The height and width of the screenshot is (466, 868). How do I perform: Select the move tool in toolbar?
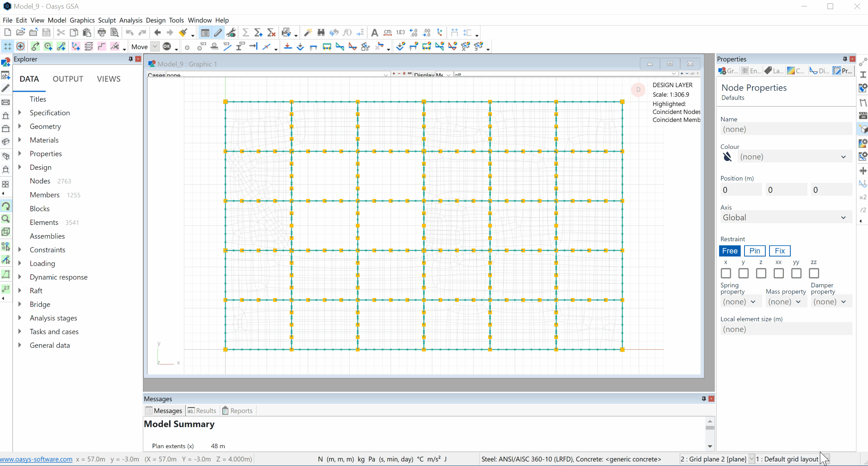click(x=140, y=47)
